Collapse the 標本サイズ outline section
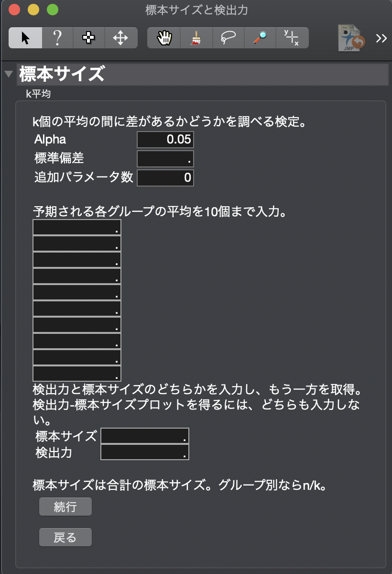The width and height of the screenshot is (392, 574). click(x=8, y=74)
